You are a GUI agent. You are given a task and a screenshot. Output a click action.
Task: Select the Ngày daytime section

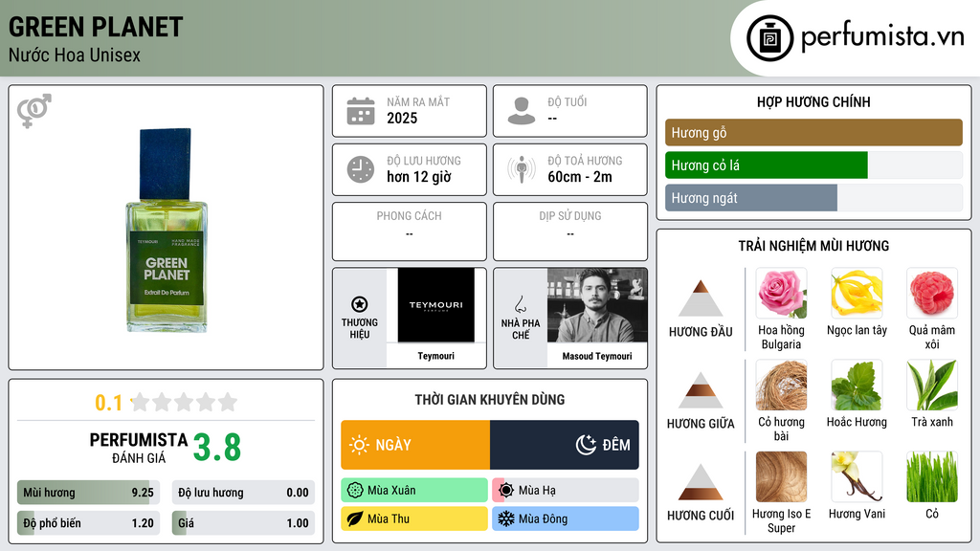415,445
